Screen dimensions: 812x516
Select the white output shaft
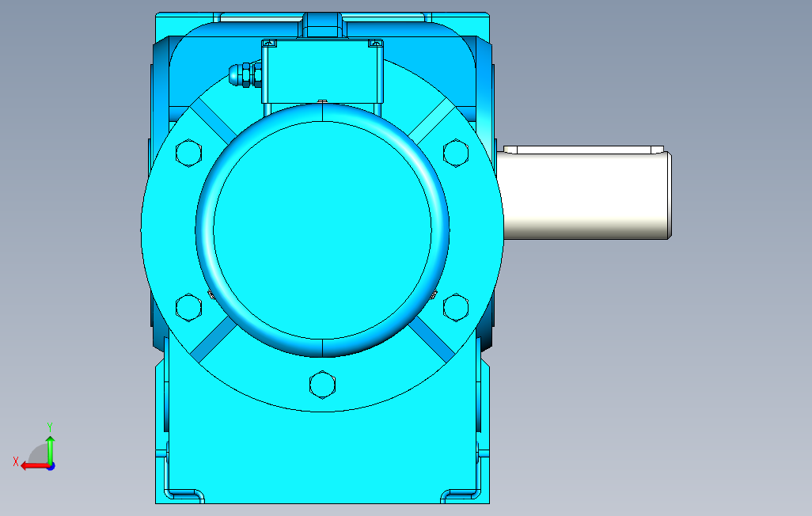[x=588, y=196]
